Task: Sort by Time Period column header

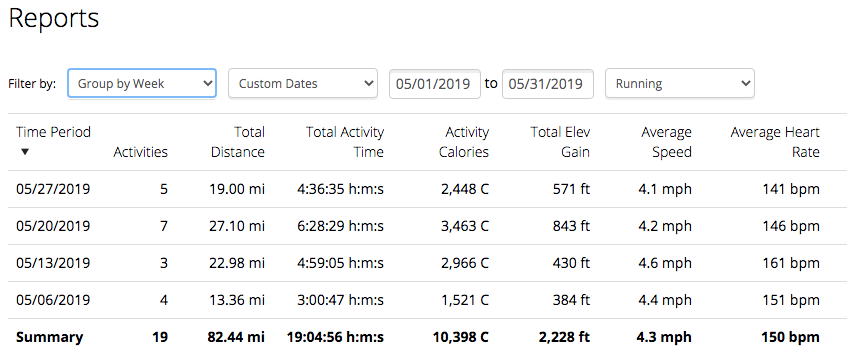Action: coord(53,132)
